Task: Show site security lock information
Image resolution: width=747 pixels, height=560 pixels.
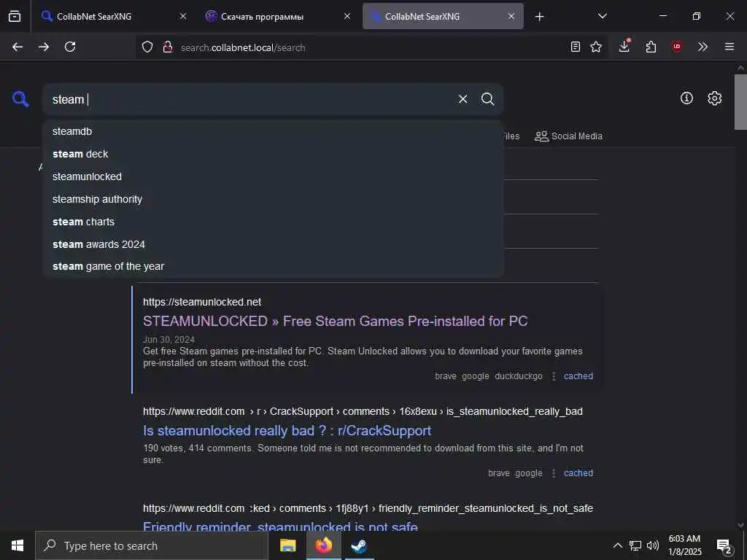Action: (168, 47)
